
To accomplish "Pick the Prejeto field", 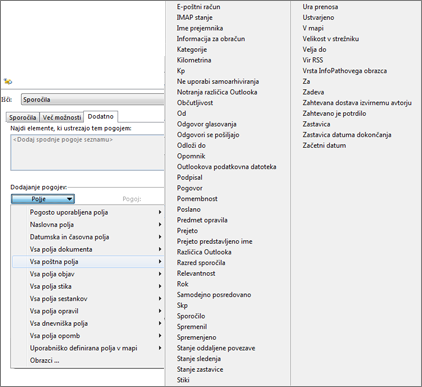I will (x=187, y=231).
